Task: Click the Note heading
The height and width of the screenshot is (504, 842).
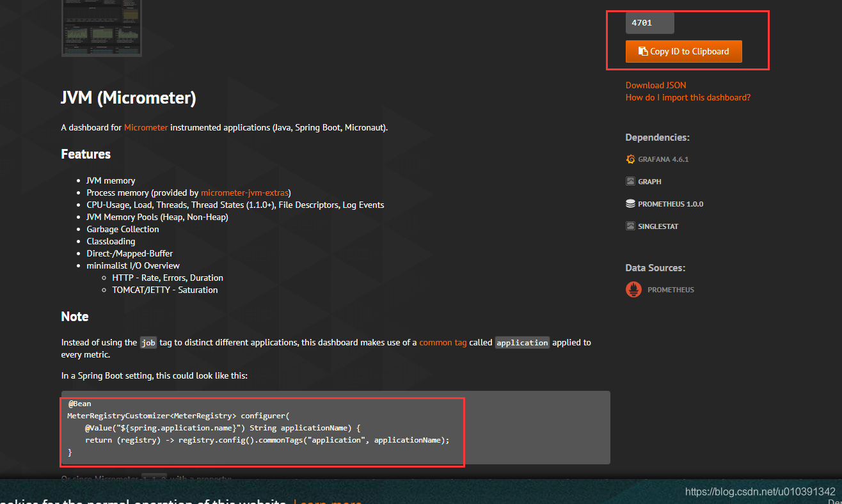Action: (x=75, y=317)
